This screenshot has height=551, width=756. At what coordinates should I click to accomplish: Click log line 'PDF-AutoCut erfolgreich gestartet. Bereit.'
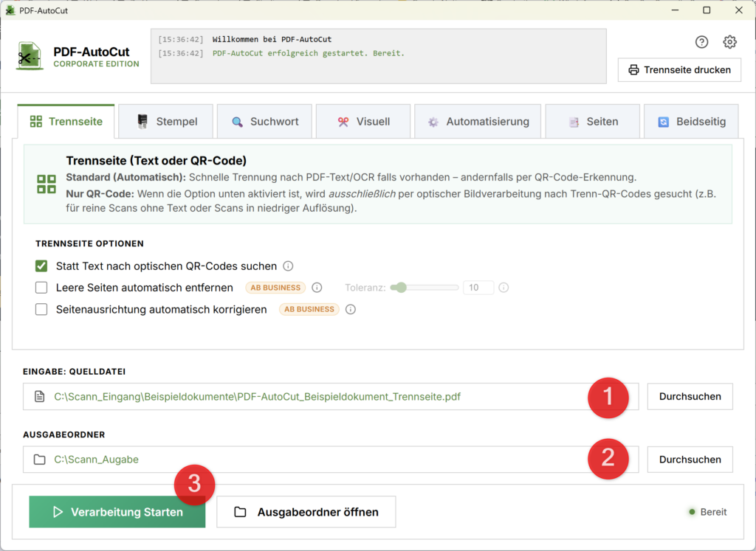click(x=309, y=53)
